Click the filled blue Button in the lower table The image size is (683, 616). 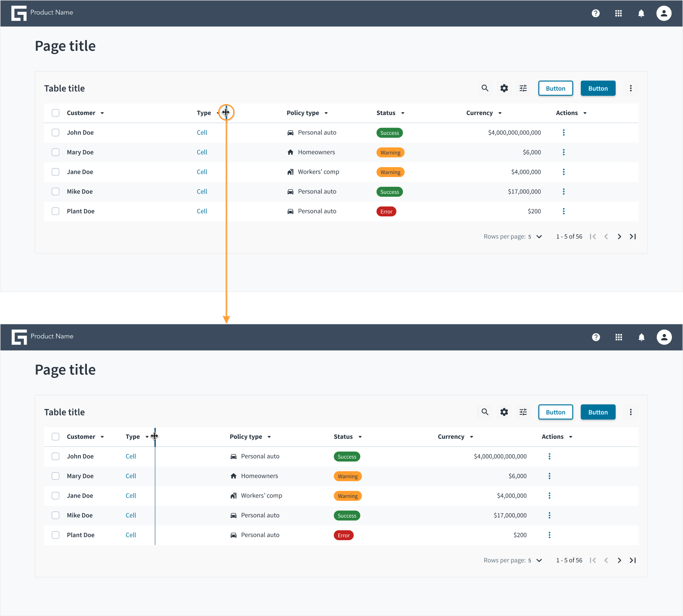[598, 412]
